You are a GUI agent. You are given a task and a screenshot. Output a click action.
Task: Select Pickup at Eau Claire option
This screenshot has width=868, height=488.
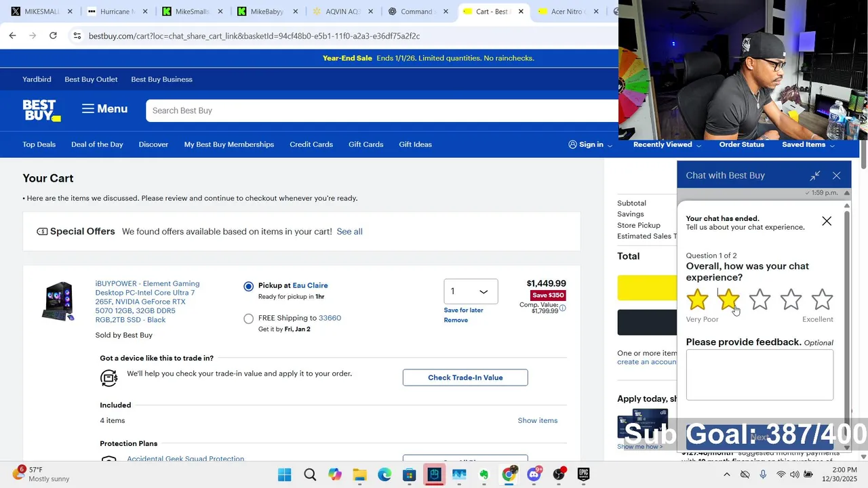tap(249, 287)
